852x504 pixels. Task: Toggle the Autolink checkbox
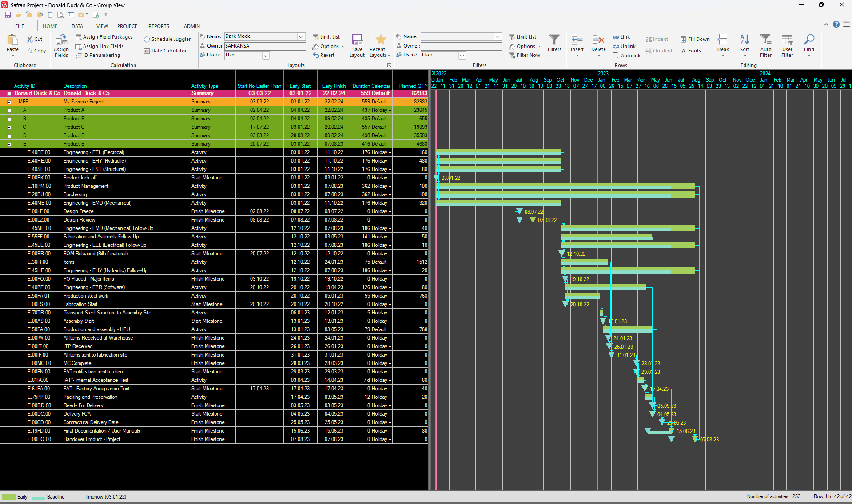click(x=615, y=56)
